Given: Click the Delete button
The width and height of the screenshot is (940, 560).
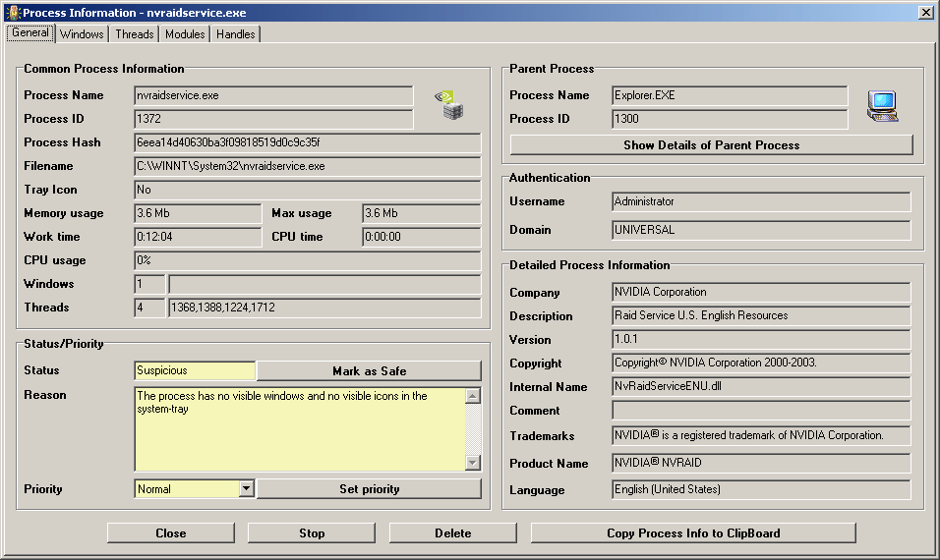Looking at the screenshot, I should 453,533.
